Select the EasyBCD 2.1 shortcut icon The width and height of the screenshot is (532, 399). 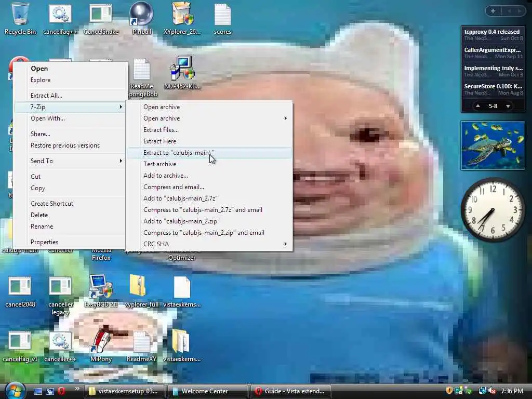pyautogui.click(x=101, y=292)
